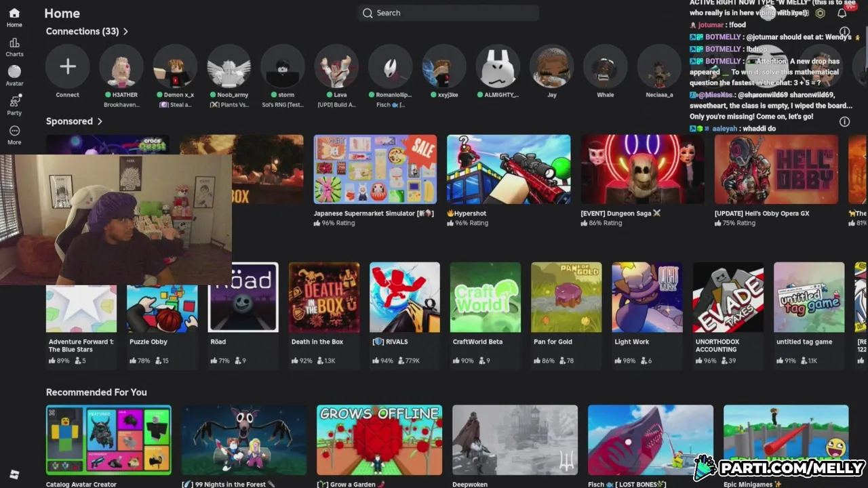The image size is (868, 488).
Task: Open Catalog Avatar Creator thumbnail
Action: [x=108, y=440]
